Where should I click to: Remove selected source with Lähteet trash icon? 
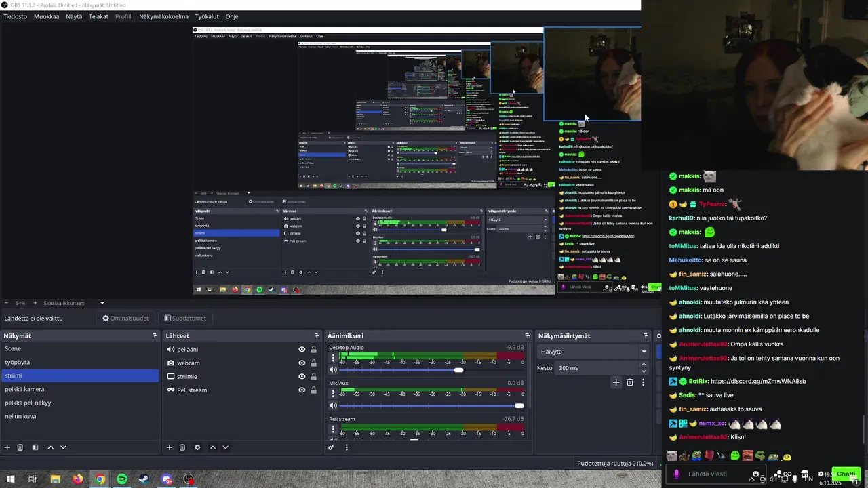pyautogui.click(x=182, y=447)
